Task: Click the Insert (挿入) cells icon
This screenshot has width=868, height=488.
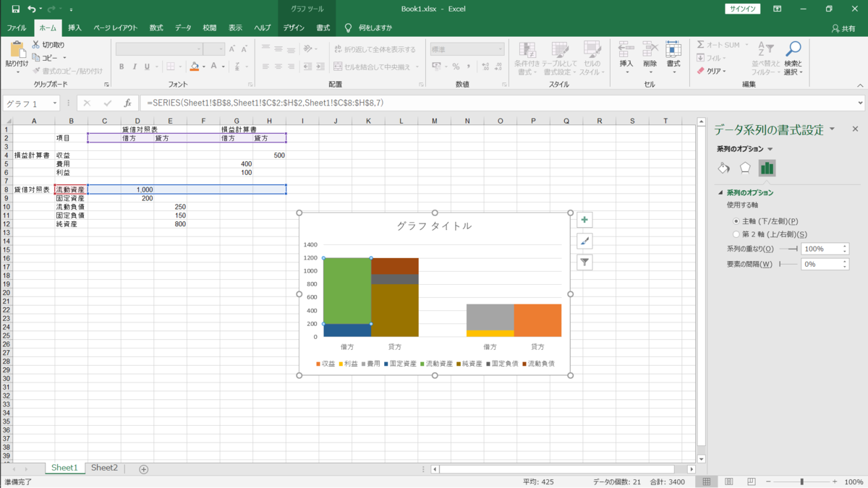Action: click(626, 50)
